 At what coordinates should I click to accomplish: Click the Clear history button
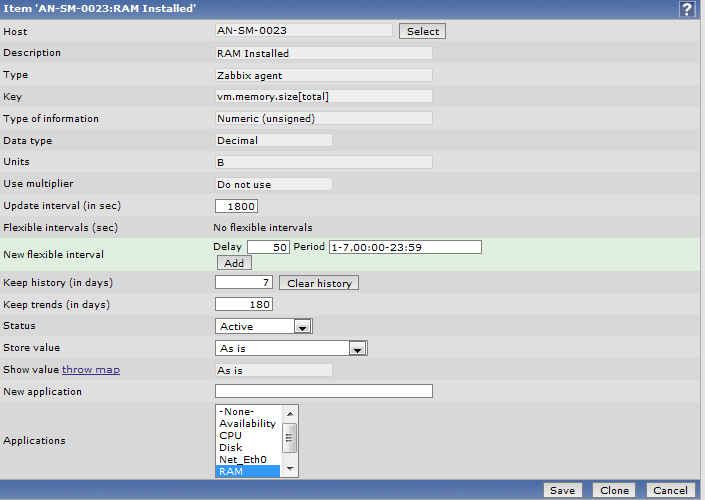pos(318,283)
